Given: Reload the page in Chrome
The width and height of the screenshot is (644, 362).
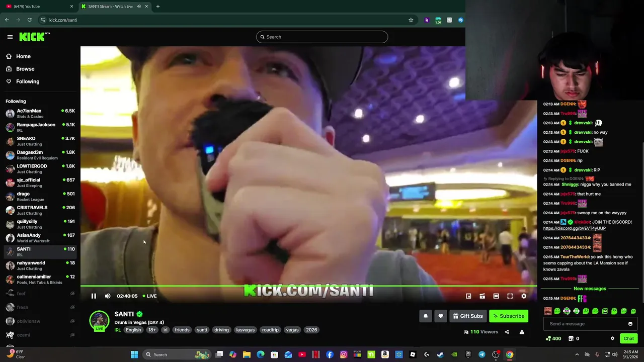Looking at the screenshot, I should (x=30, y=20).
